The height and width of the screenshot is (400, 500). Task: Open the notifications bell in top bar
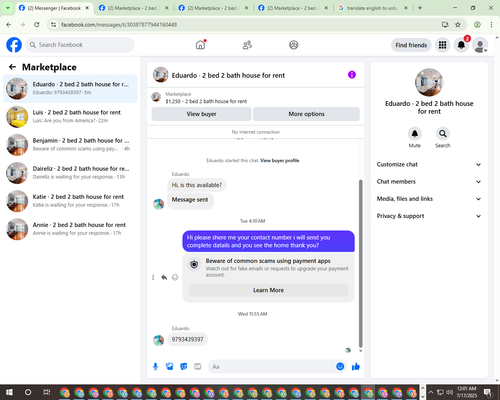click(x=461, y=45)
